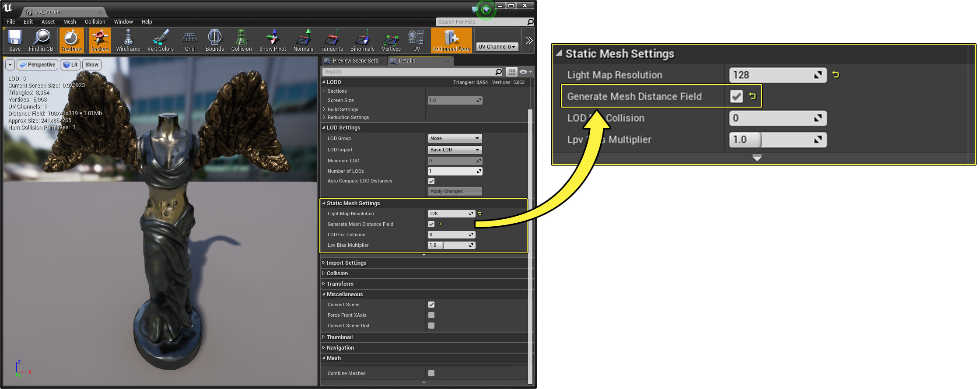Enable the Force Front XAxis checkbox
980x389 pixels.
pos(431,315)
